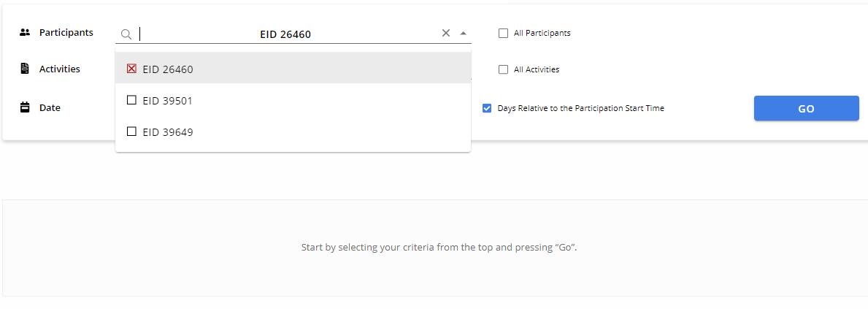Screen dimensions: 868x309
Task: Click the Participants people icon
Action: point(24,33)
